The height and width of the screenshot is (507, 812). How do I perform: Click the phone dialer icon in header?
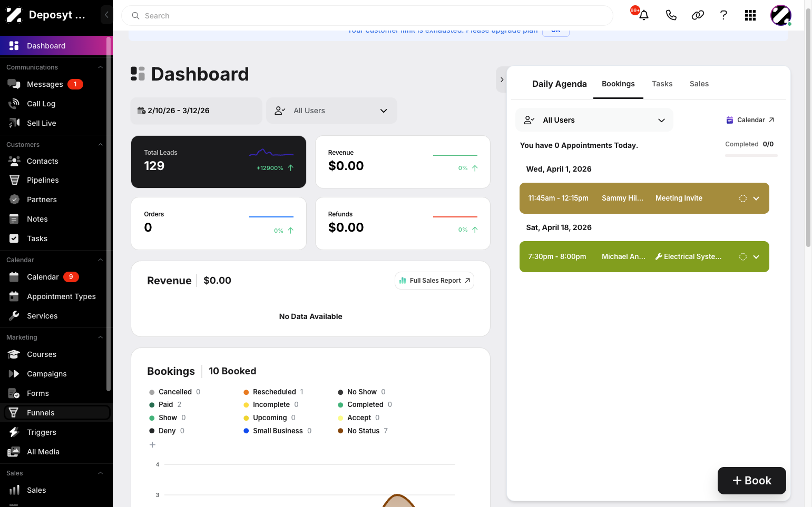point(671,15)
